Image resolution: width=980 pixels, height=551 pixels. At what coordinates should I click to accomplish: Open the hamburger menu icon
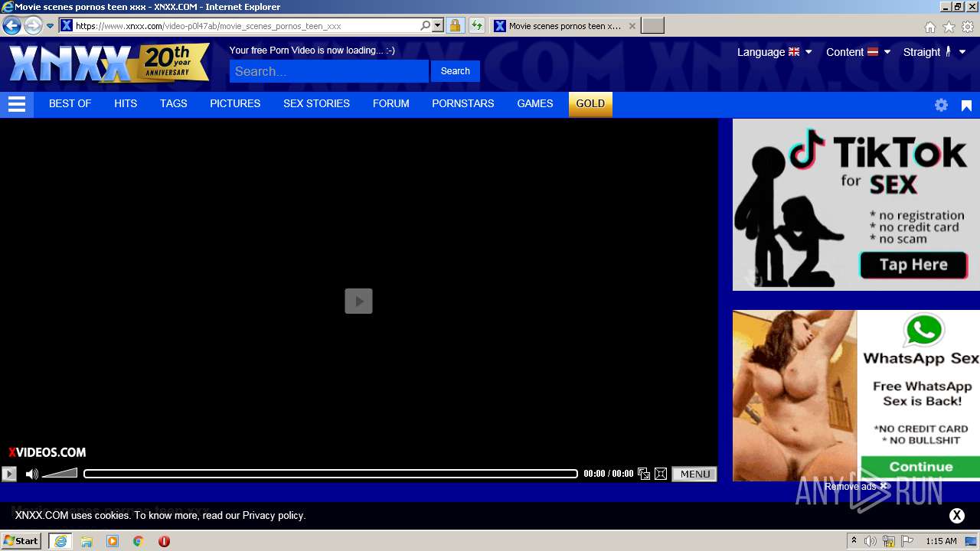pyautogui.click(x=17, y=105)
